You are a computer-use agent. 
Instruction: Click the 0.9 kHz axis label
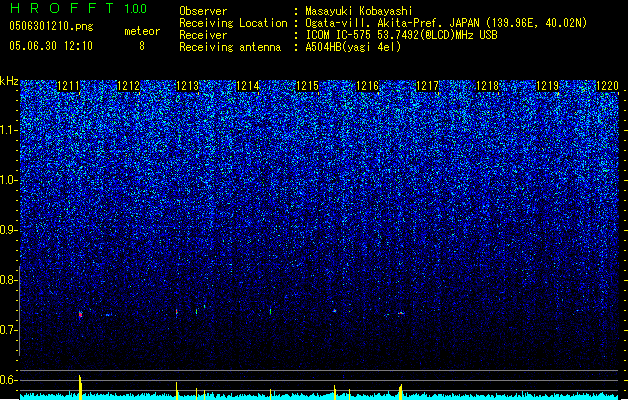[x=8, y=230]
